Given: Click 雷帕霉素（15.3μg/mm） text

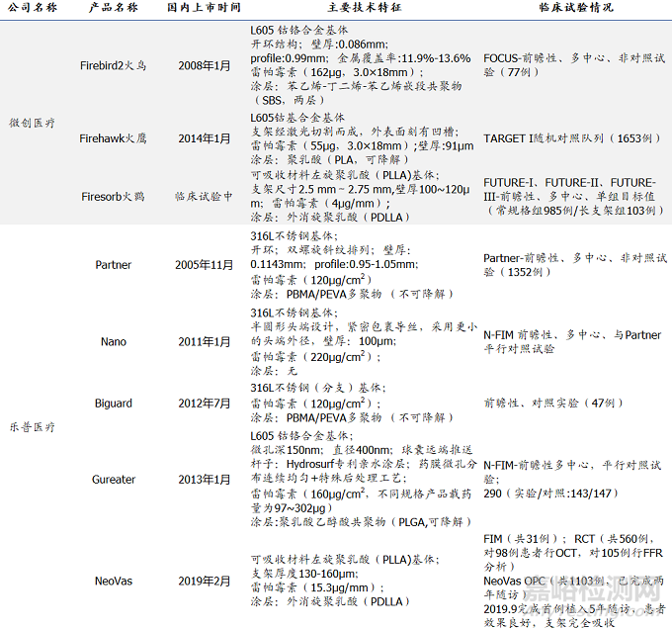Looking at the screenshot, I should click(x=317, y=587).
